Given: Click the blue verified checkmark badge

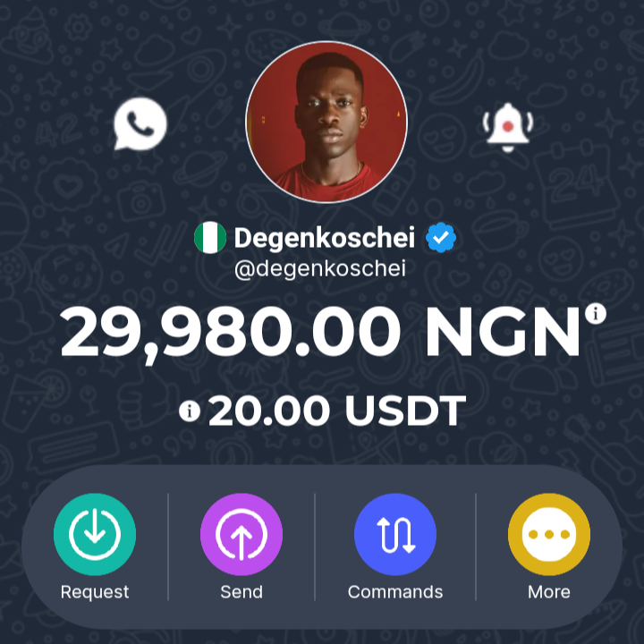Looking at the screenshot, I should pyautogui.click(x=441, y=237).
